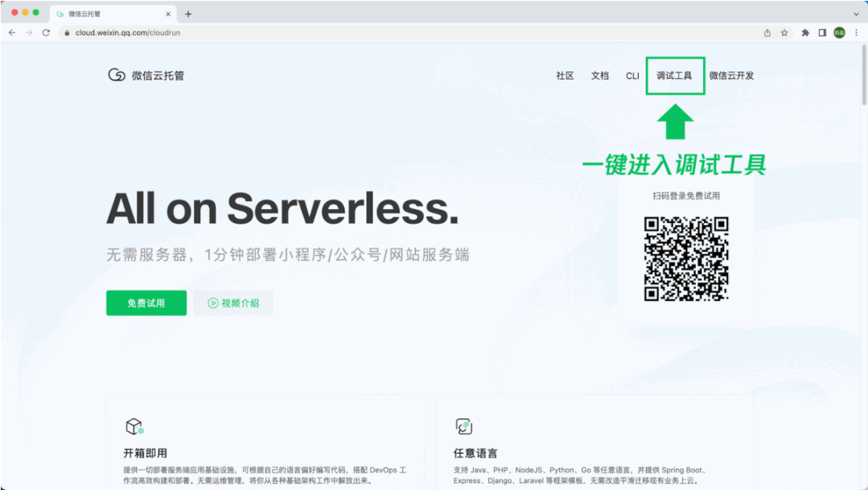The width and height of the screenshot is (868, 490).
Task: Expand the tab search chevron
Action: 857,14
